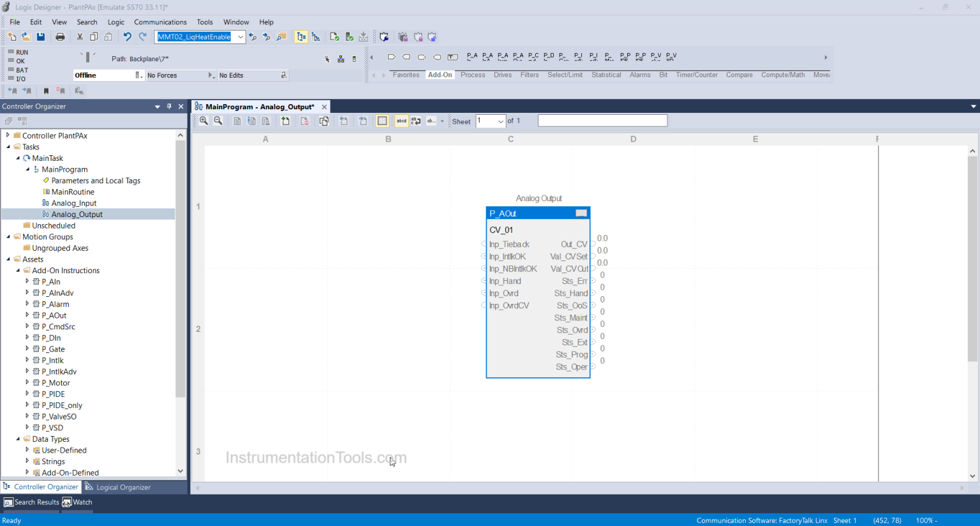Screen dimensions: 980x526
Task: Undo the last action
Action: [127, 37]
